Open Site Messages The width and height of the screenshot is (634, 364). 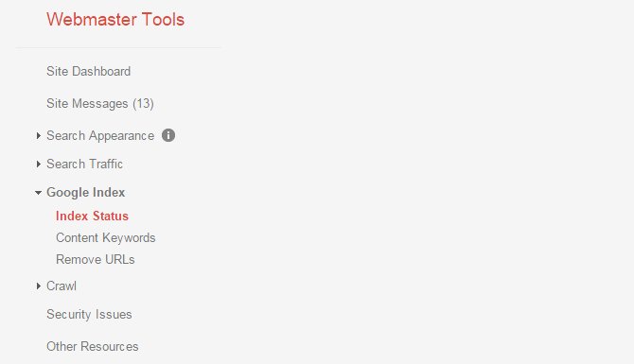coord(100,104)
